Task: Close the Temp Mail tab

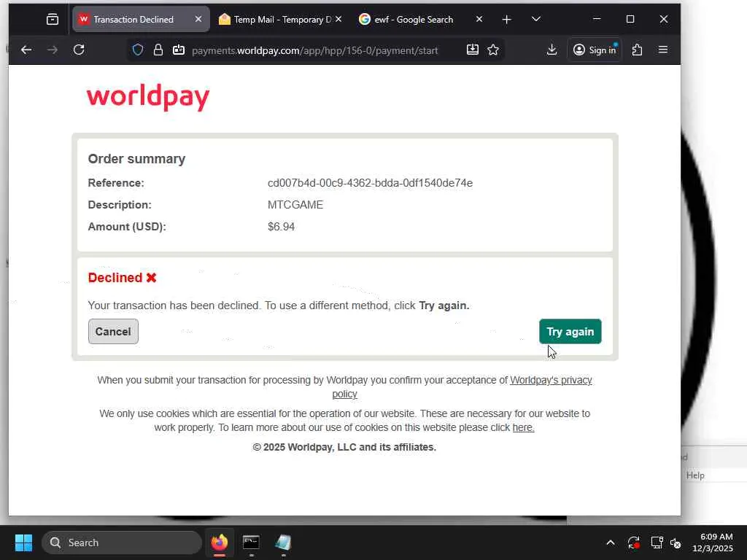Action: 338,19
